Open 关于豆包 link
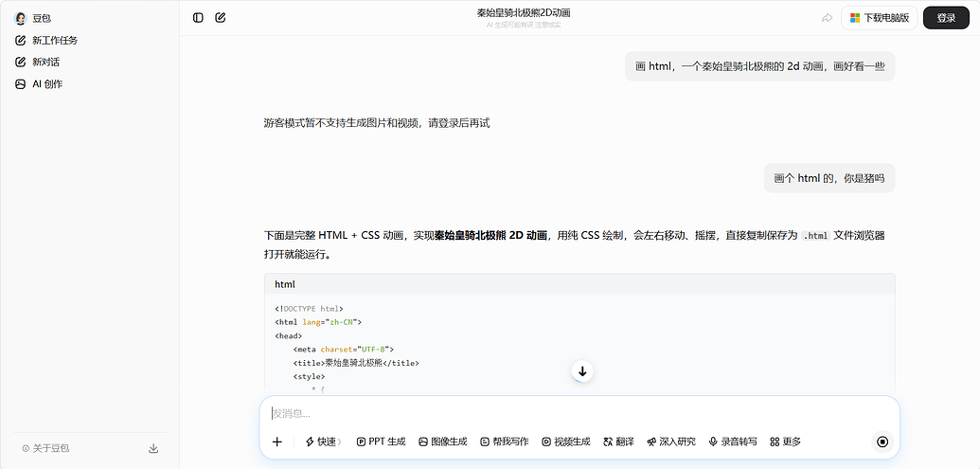This screenshot has height=469, width=980. click(45, 448)
